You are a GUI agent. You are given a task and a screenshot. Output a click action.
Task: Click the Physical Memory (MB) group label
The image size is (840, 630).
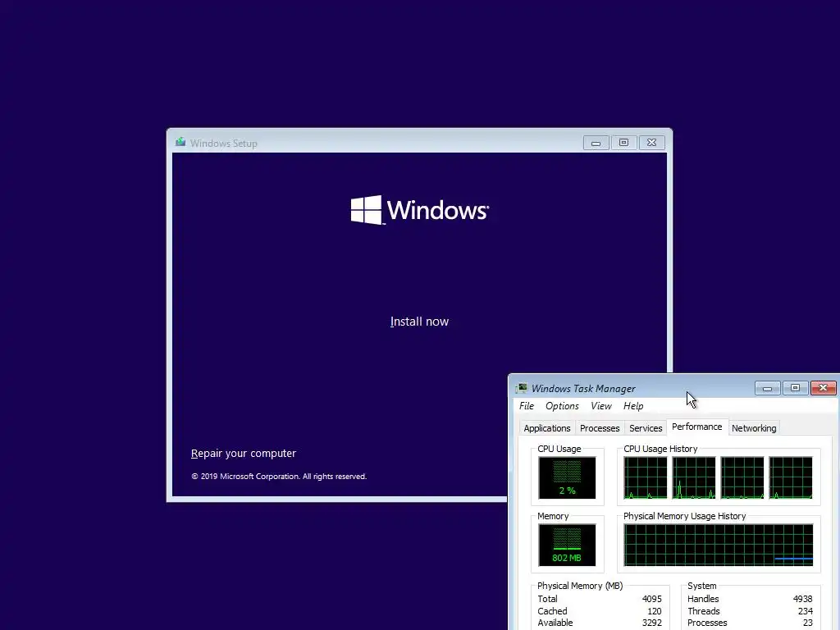click(580, 586)
